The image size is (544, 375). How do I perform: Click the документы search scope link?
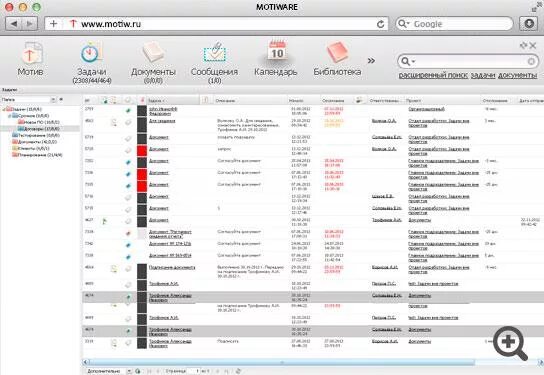tap(517, 75)
